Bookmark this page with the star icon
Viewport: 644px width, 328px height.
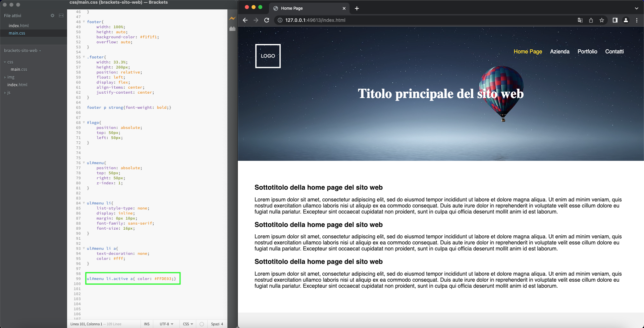(602, 20)
